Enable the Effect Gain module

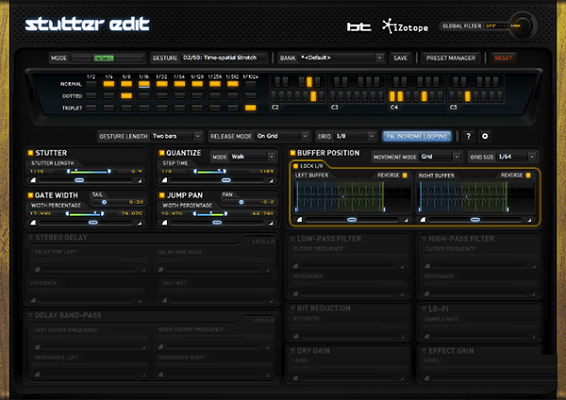pyautogui.click(x=424, y=351)
